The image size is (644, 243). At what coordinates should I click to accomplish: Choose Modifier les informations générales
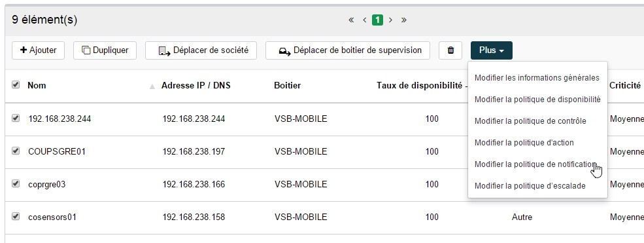point(537,78)
